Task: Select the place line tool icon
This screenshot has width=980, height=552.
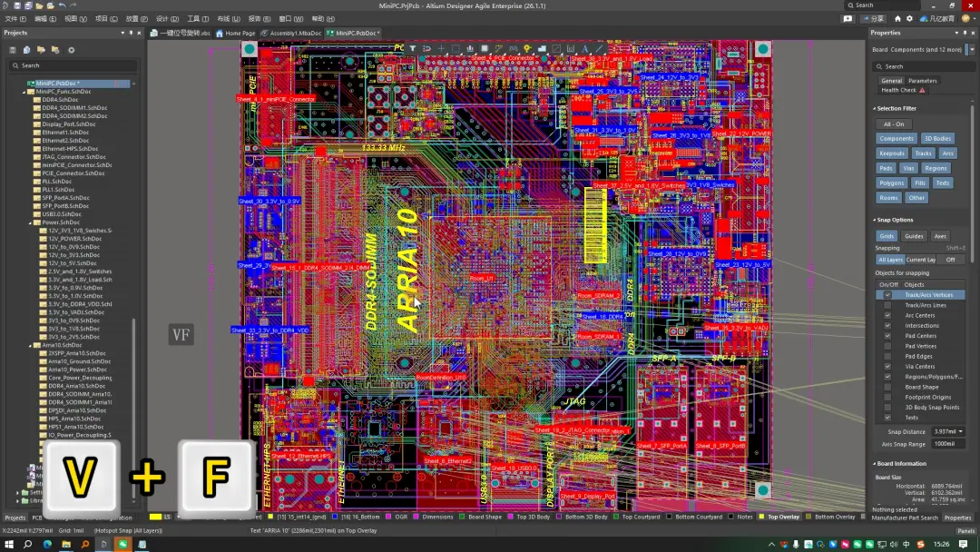Action: 600,48
